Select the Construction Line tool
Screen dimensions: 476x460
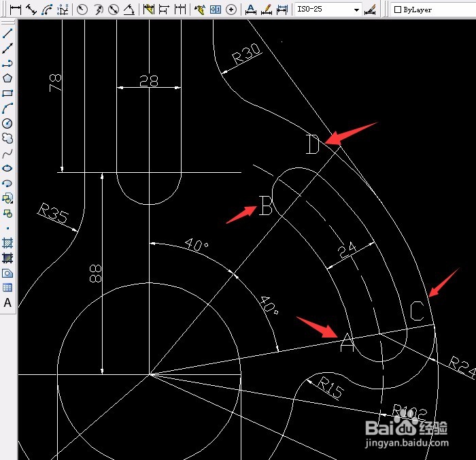click(x=7, y=48)
